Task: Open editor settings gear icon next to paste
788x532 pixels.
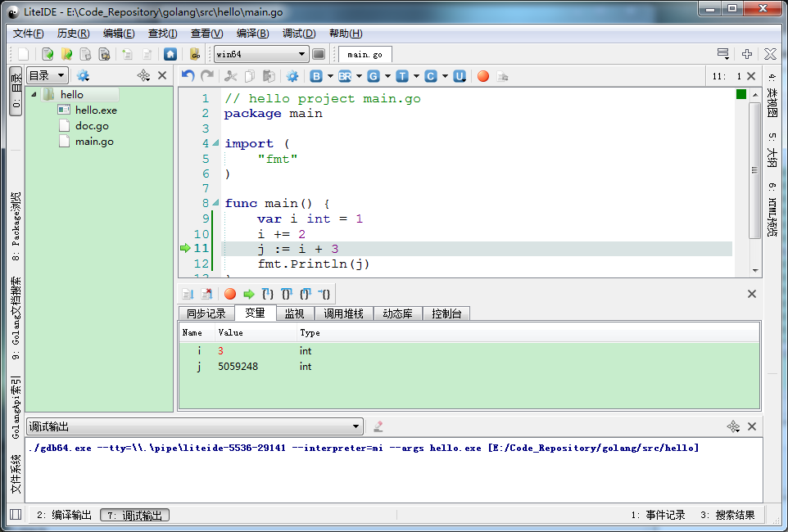Action: click(x=292, y=76)
